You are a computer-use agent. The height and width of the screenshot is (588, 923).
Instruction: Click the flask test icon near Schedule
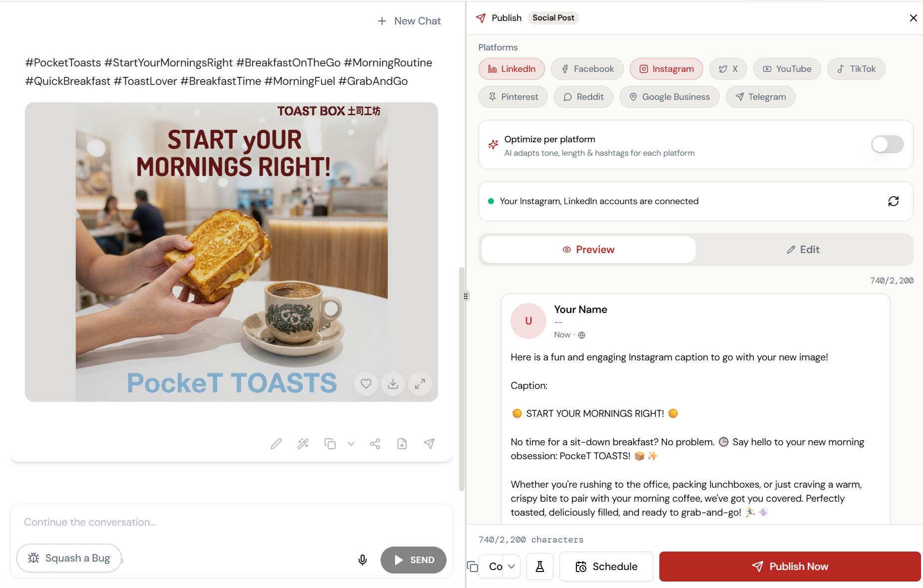(540, 567)
